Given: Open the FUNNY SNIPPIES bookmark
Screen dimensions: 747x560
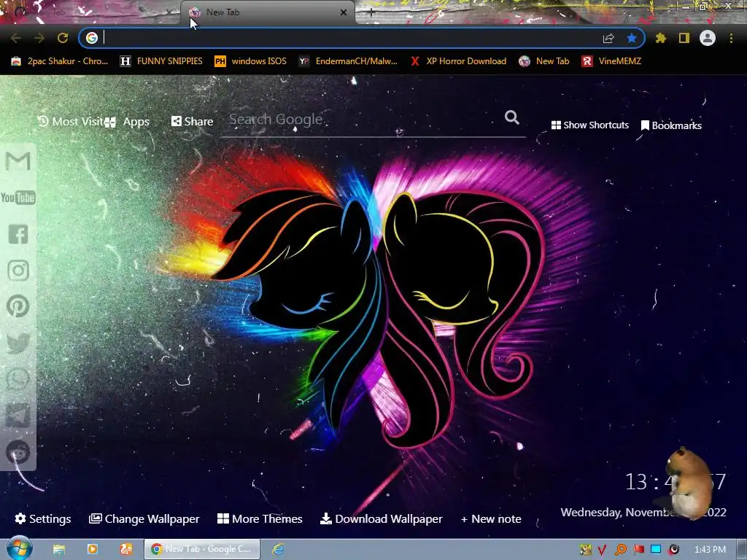Looking at the screenshot, I should point(161,61).
